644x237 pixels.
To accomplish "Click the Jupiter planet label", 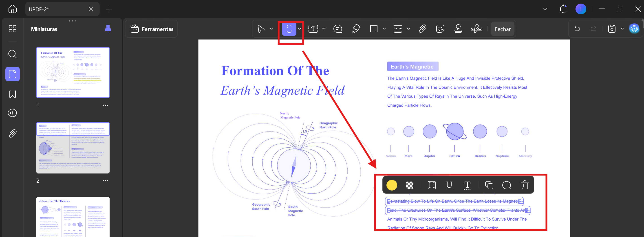I will [430, 156].
